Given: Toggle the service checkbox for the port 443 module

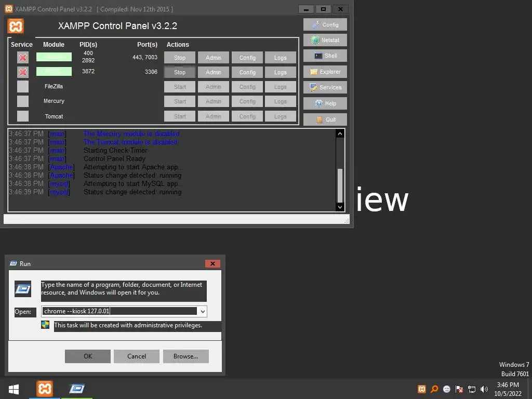Looking at the screenshot, I should click(x=23, y=57).
